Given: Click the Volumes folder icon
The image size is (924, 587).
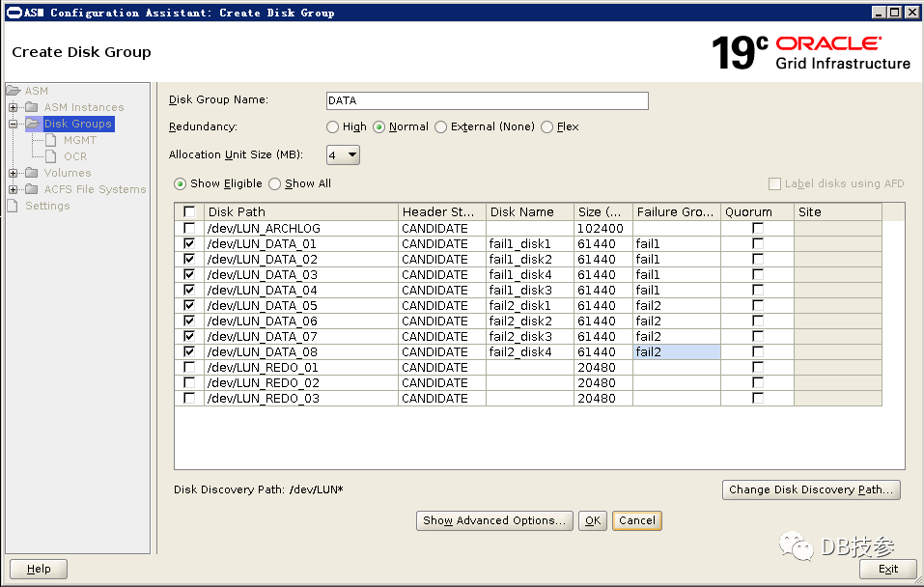Looking at the screenshot, I should [x=33, y=173].
